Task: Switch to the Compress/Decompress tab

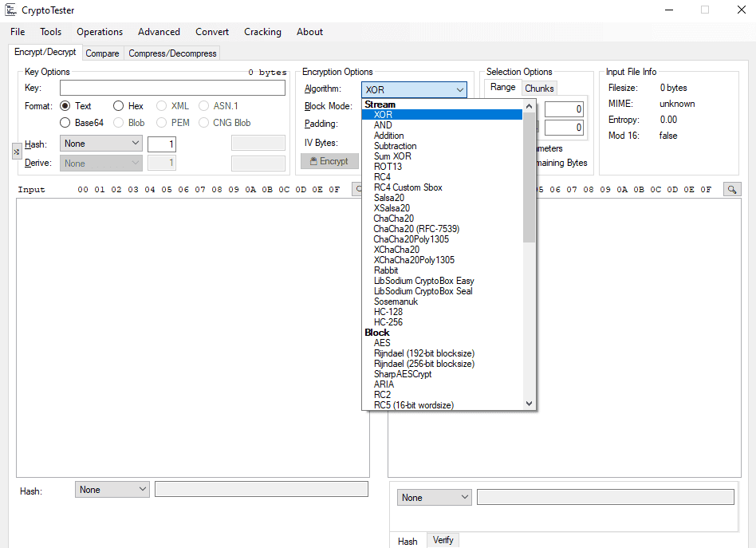Action: pyautogui.click(x=172, y=53)
